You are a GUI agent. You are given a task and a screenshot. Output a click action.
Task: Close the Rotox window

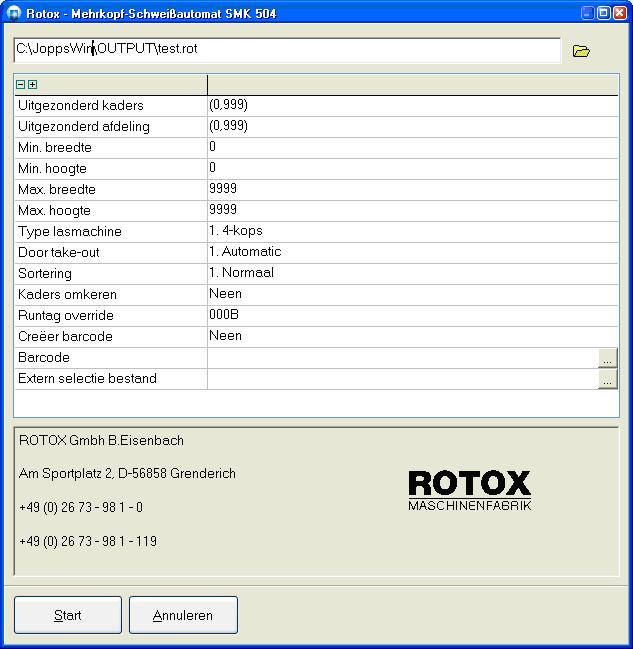(x=619, y=13)
